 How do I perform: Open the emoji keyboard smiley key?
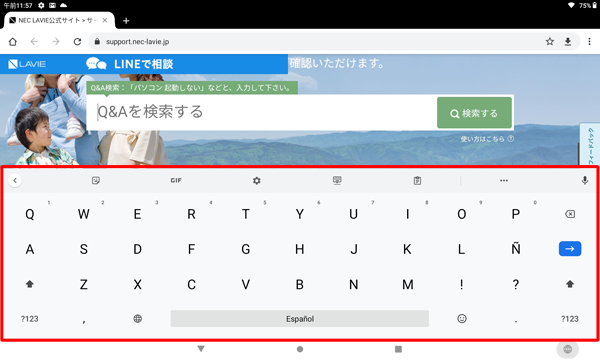click(x=461, y=319)
